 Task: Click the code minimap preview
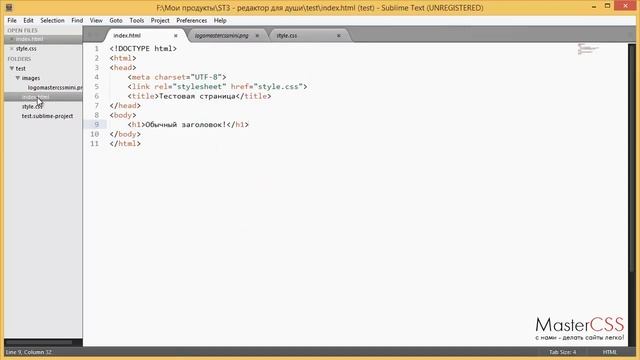pos(588,49)
